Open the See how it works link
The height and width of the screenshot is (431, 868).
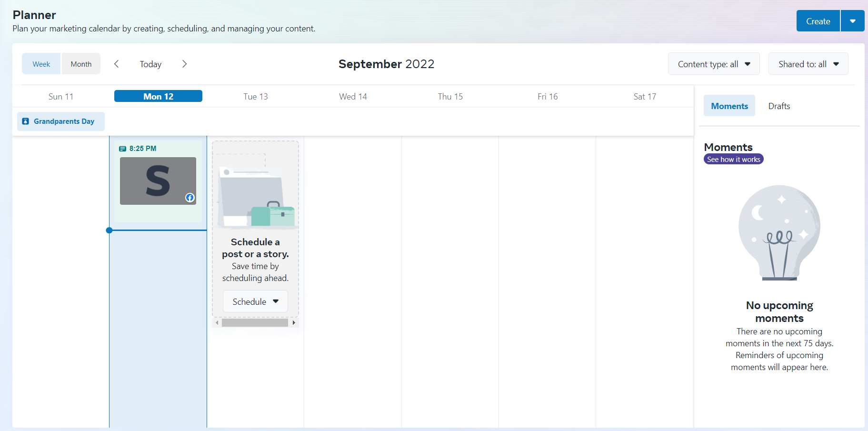pyautogui.click(x=733, y=159)
